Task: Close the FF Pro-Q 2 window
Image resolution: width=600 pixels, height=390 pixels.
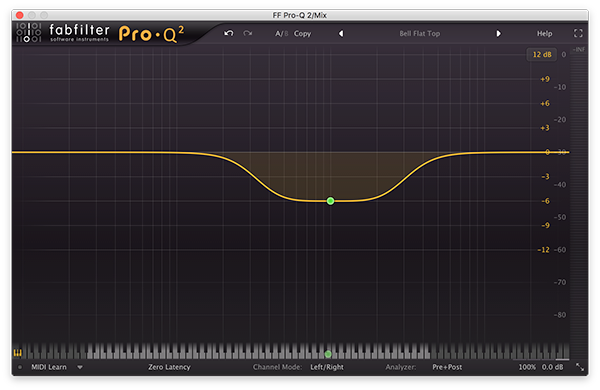Action: tap(20, 15)
